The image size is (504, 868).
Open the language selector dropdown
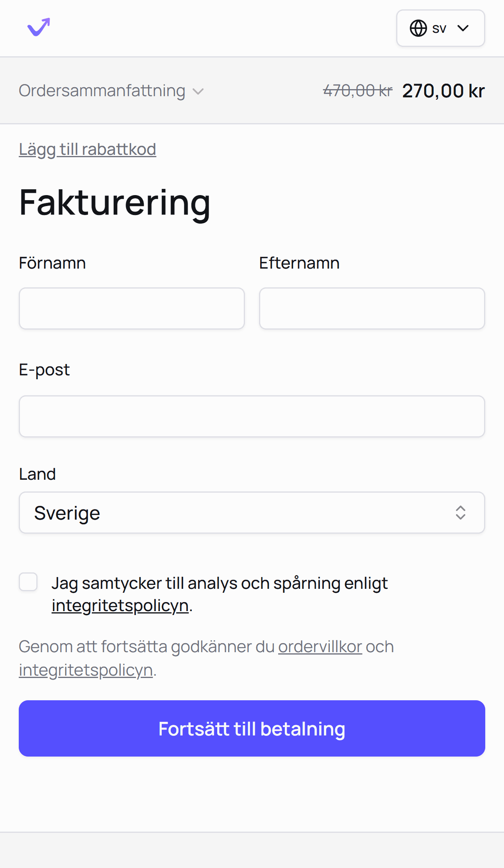click(440, 28)
